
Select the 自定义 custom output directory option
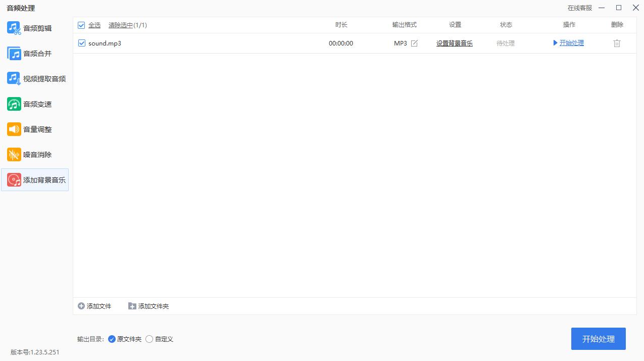(x=149, y=339)
